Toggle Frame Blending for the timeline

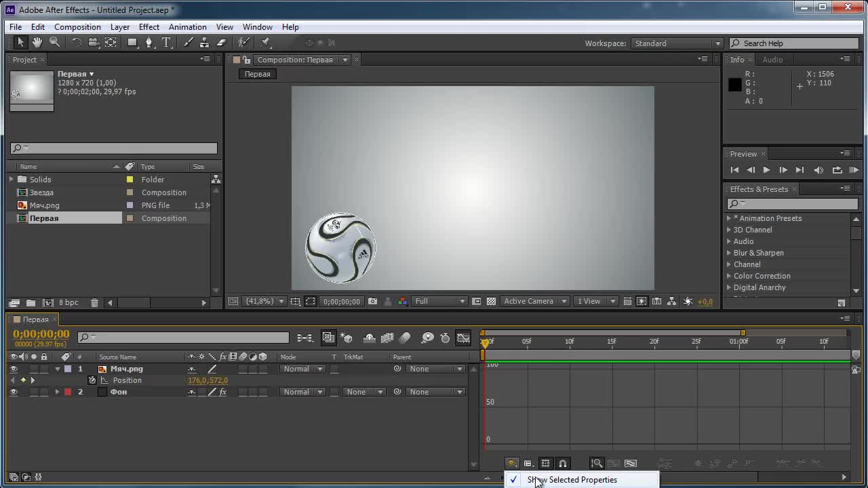(x=387, y=338)
